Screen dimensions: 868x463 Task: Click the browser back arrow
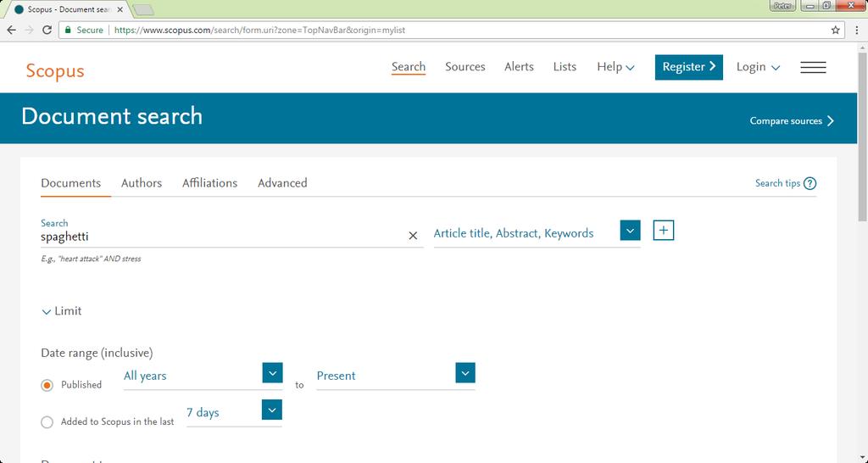point(12,30)
